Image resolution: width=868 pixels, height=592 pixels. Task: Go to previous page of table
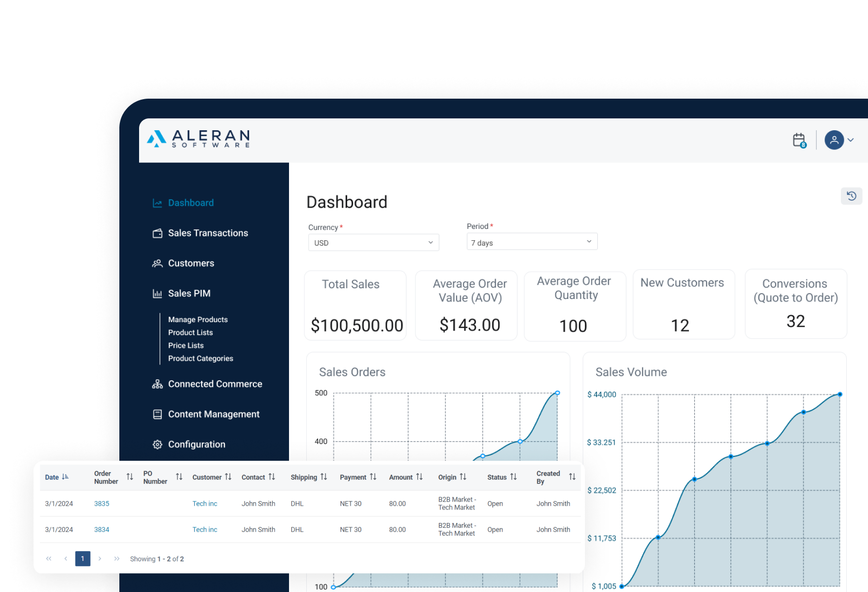(66, 558)
